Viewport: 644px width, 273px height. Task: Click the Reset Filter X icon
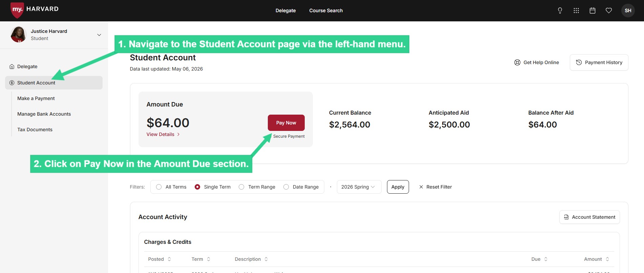421,187
